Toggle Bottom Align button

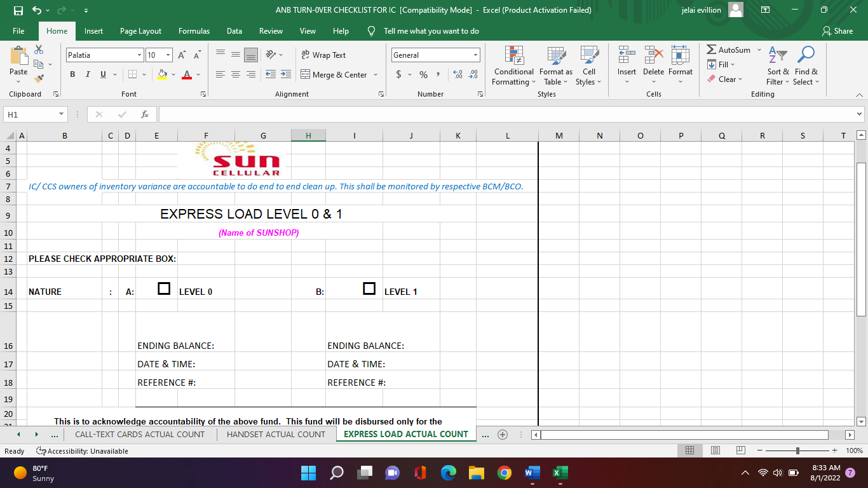pyautogui.click(x=251, y=55)
